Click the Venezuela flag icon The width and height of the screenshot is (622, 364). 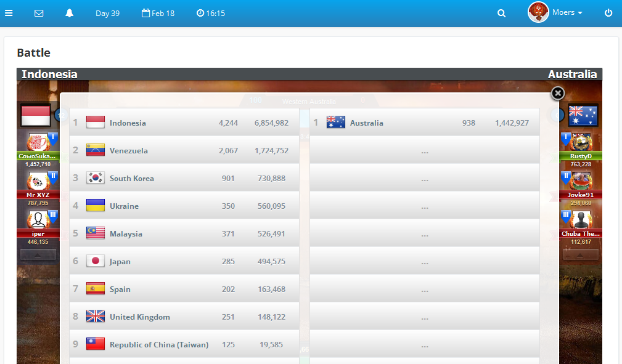[x=96, y=150]
